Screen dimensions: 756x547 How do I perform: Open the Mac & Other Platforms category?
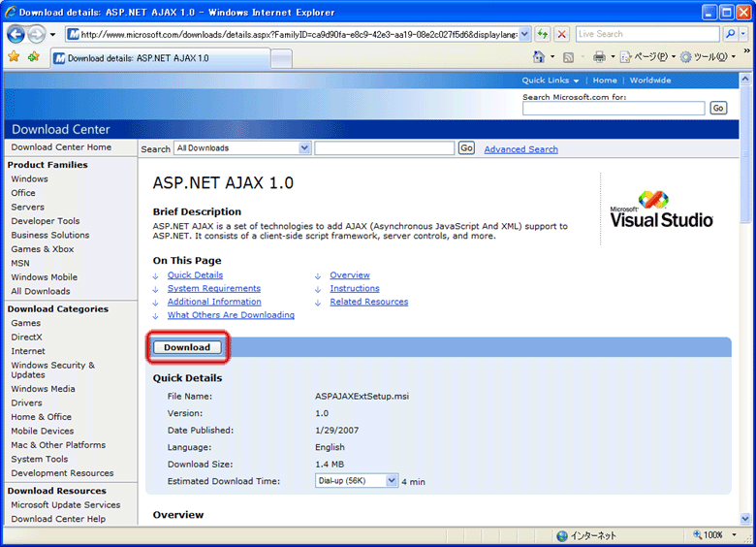(x=58, y=445)
